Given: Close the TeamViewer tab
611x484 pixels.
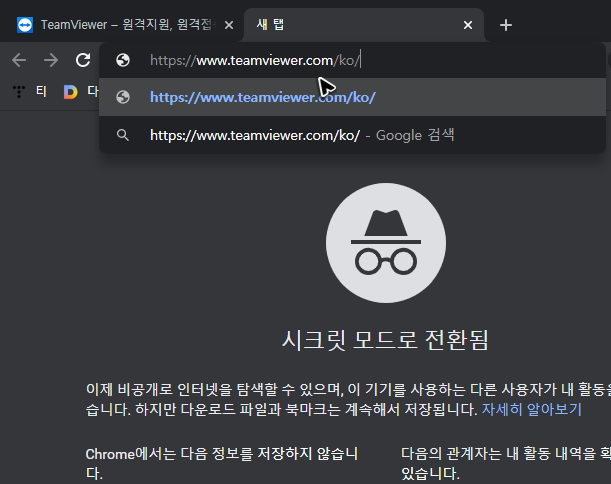Looking at the screenshot, I should point(229,25).
